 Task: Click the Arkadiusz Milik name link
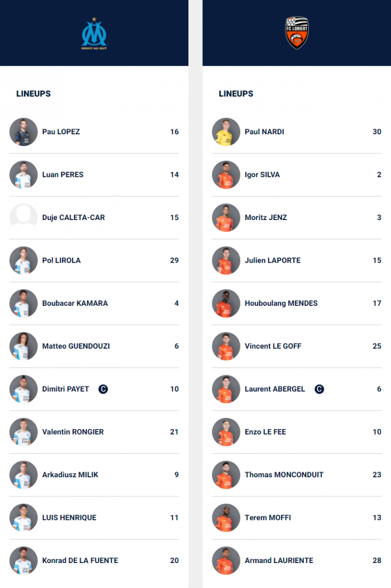click(70, 475)
